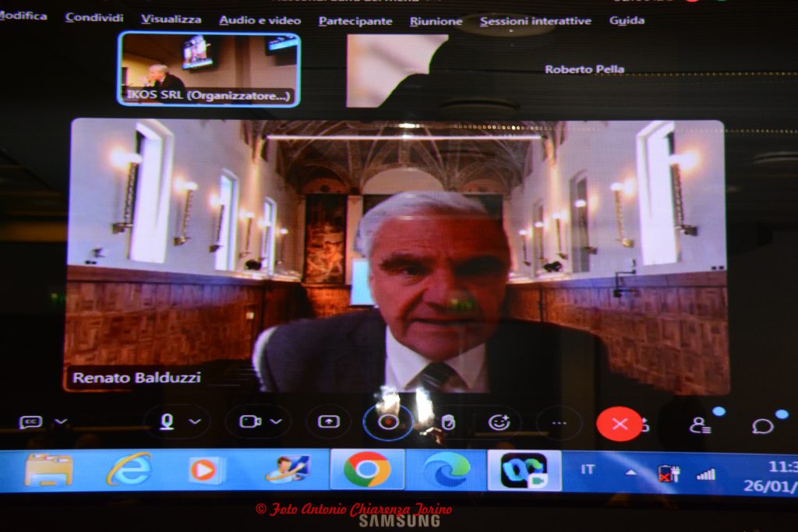The height and width of the screenshot is (532, 798).
Task: Click the network signal tray icon
Action: (706, 475)
